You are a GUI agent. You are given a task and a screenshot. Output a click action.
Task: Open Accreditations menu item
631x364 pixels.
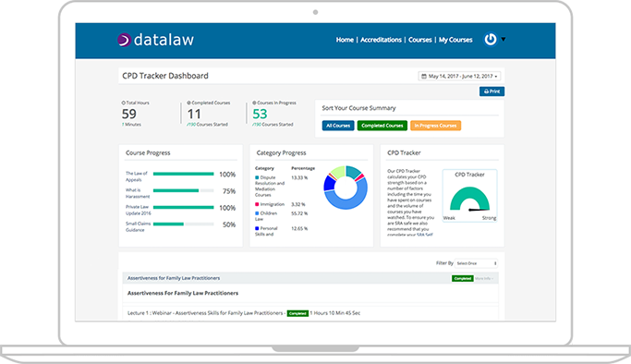[381, 40]
